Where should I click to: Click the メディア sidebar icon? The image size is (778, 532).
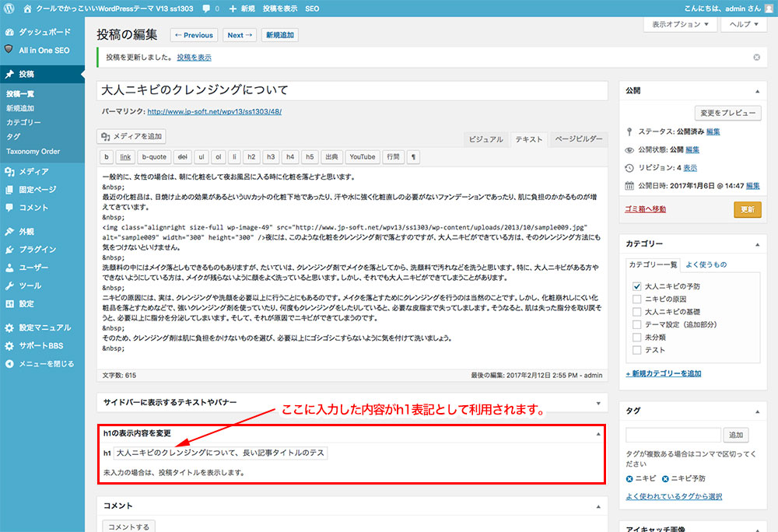(x=9, y=172)
